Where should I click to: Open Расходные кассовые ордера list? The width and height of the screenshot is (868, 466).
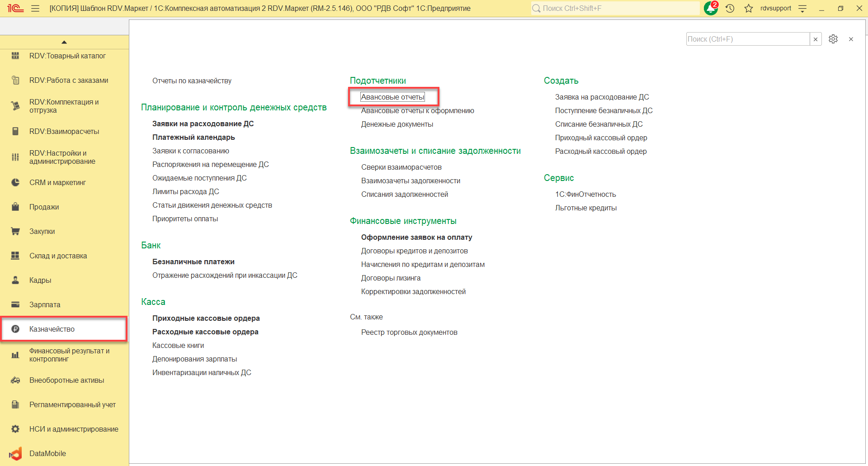coord(205,332)
